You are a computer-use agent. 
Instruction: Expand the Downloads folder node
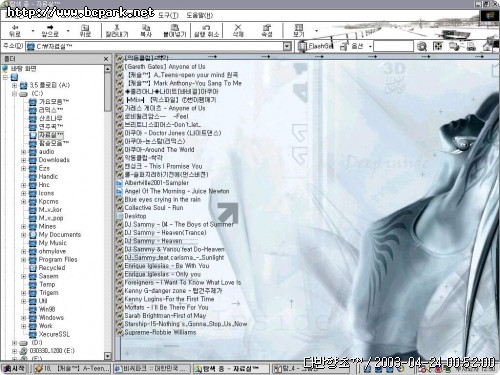pos(24,160)
